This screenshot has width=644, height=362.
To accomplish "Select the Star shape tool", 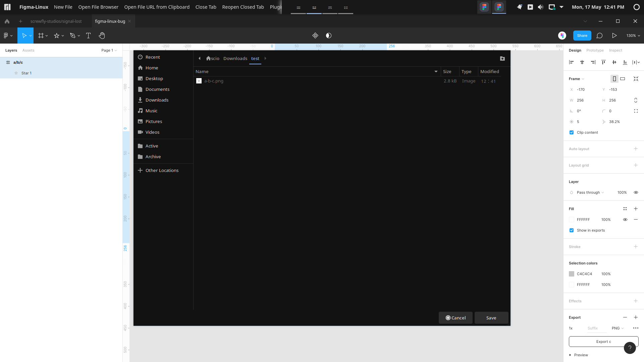I will 57,35.
